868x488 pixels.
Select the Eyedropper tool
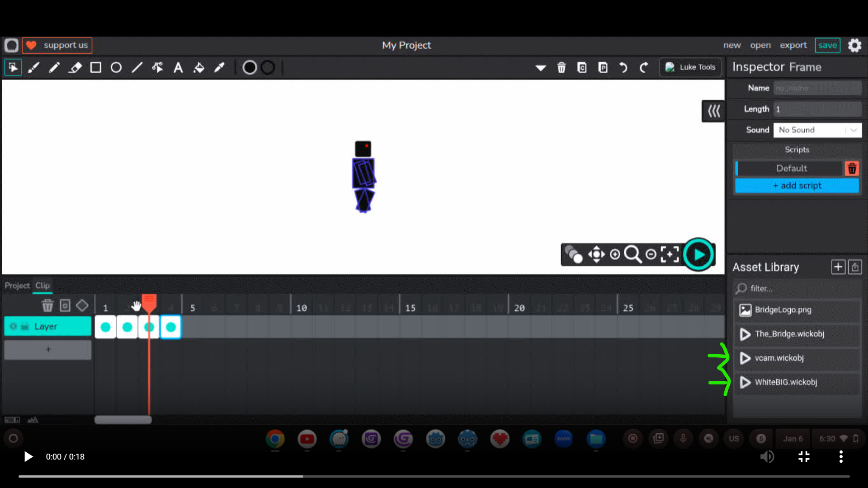(219, 68)
